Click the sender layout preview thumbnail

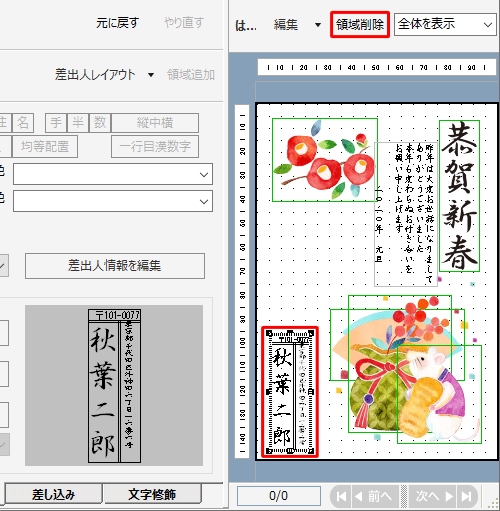coord(114,385)
